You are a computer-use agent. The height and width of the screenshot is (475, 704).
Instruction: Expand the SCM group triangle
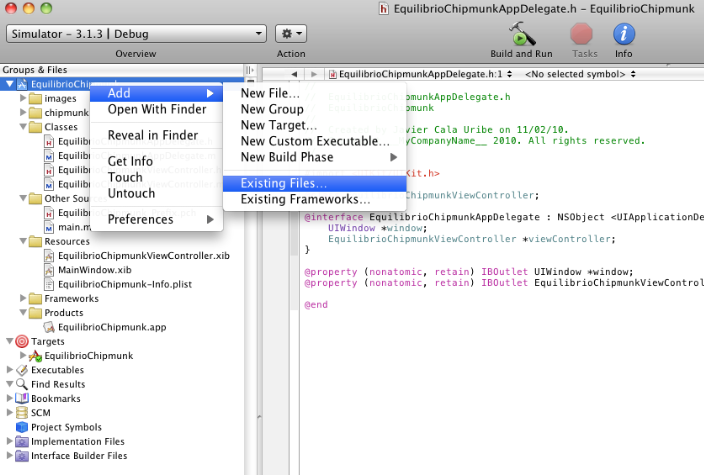pyautogui.click(x=9, y=413)
